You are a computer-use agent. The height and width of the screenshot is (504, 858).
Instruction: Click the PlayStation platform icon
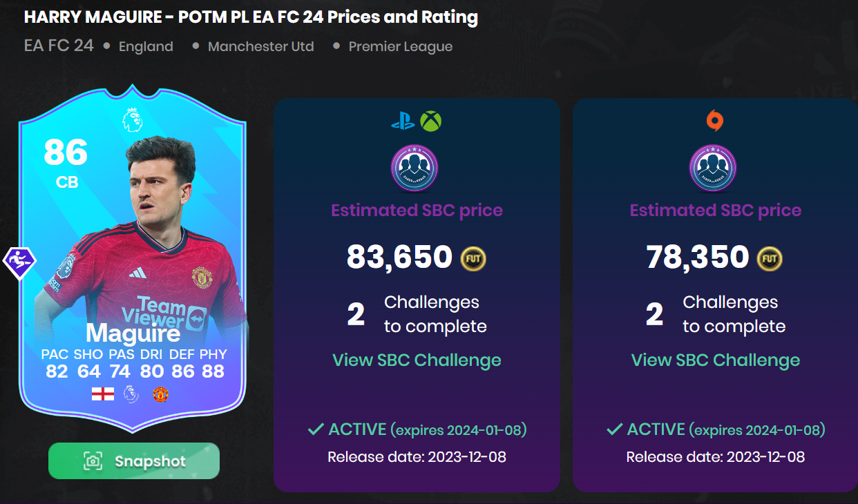point(402,122)
